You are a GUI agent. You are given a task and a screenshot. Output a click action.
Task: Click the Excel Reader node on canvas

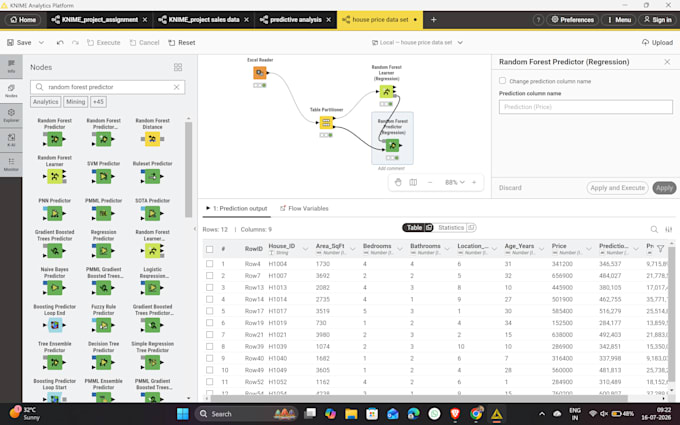(259, 72)
